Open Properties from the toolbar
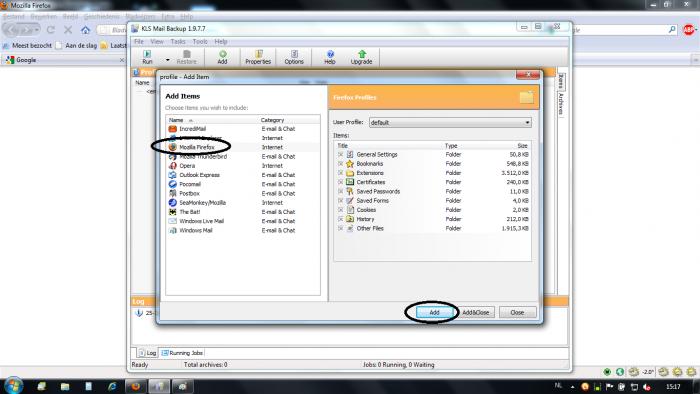This screenshot has width=700, height=394. 258,57
